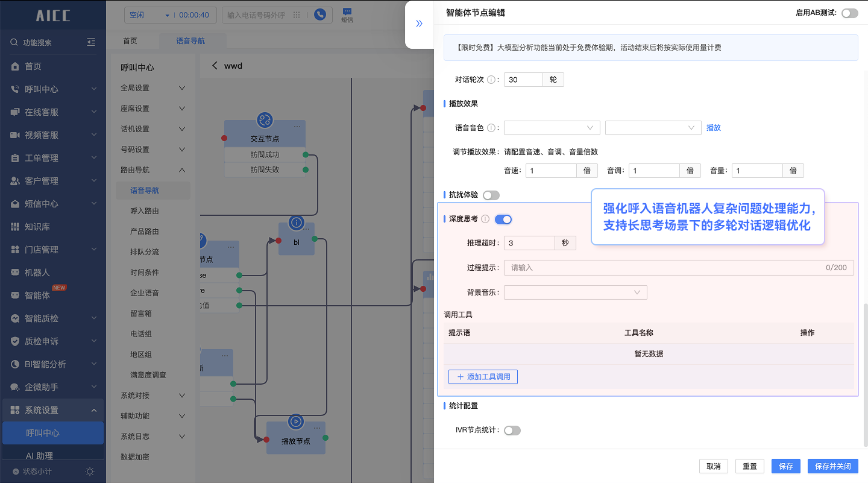Open the 交互节点 more options dots
The height and width of the screenshot is (483, 868).
point(297,127)
